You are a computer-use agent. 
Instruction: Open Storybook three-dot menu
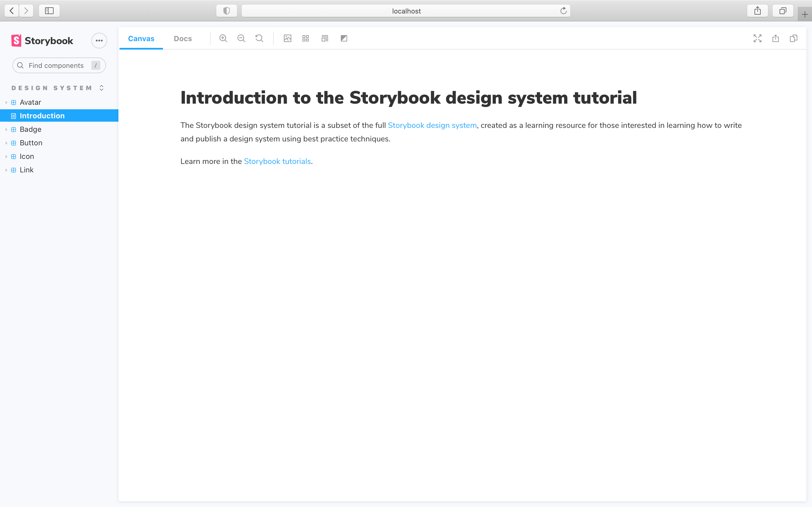pos(99,40)
